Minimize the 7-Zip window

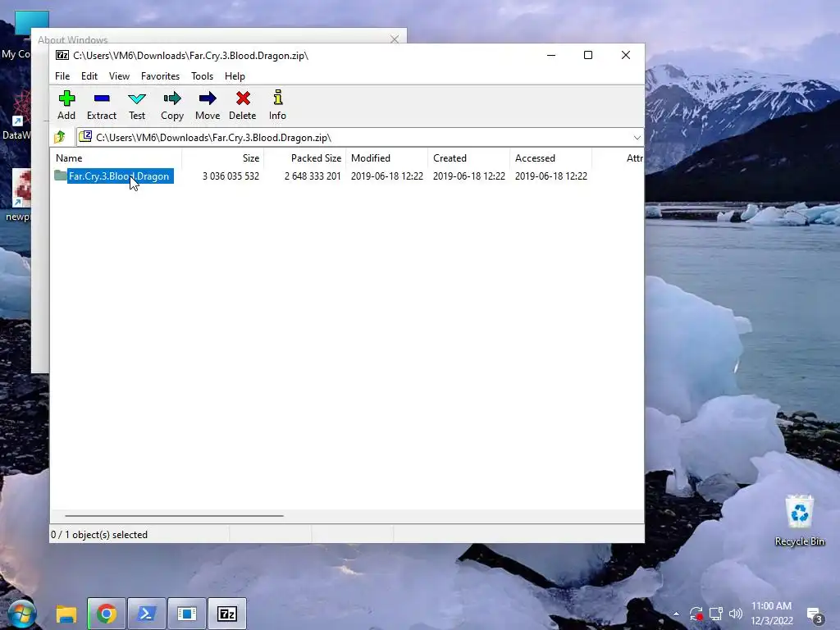551,55
